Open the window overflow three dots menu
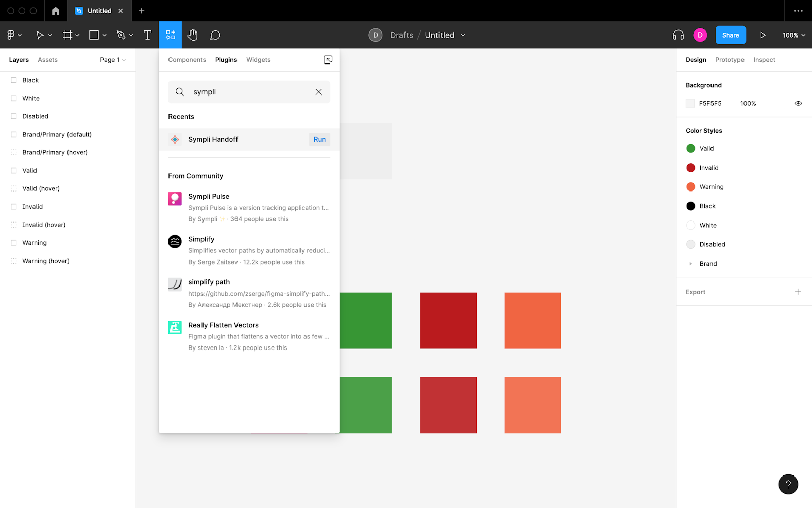This screenshot has width=812, height=508. [798, 11]
